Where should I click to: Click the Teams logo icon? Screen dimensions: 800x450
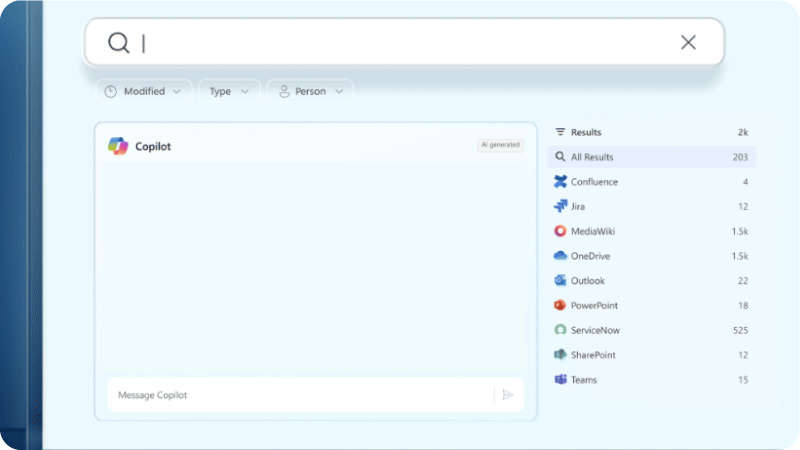[560, 379]
